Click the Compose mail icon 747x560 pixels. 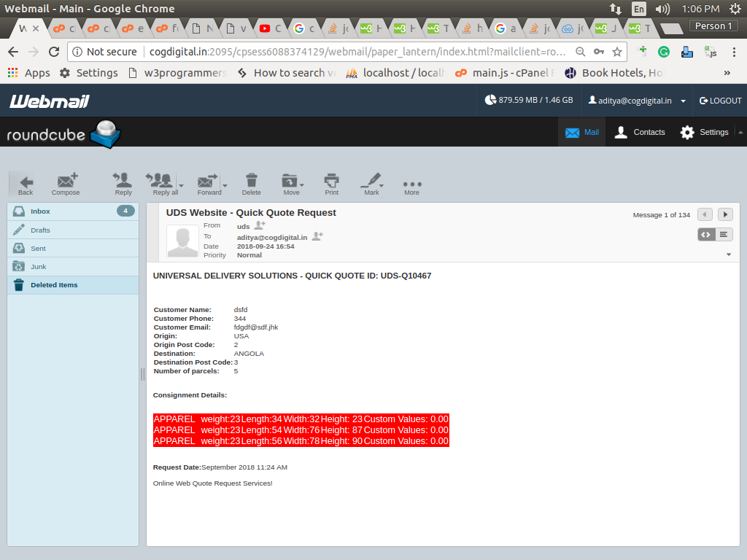click(x=66, y=183)
